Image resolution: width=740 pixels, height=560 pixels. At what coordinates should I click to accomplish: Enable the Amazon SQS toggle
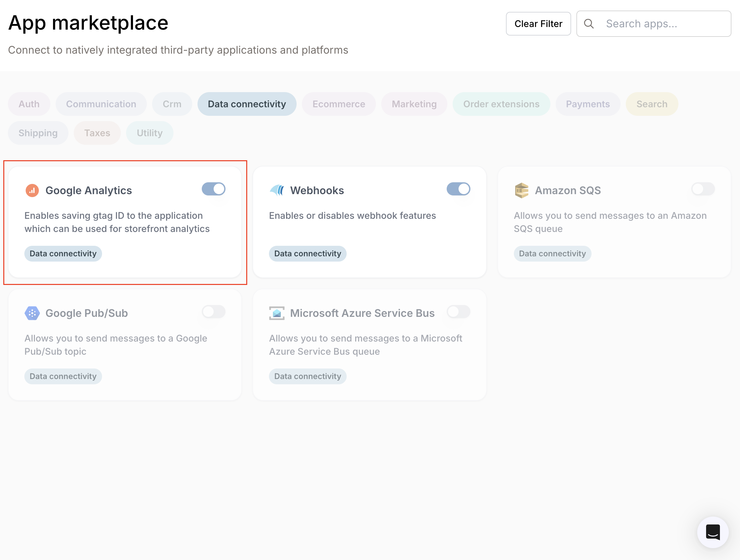tap(702, 189)
